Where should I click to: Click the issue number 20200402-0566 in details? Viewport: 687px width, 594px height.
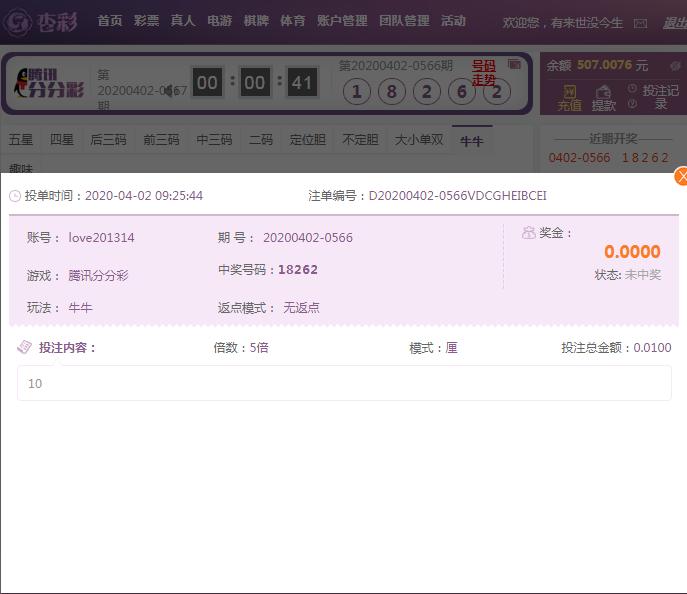click(x=308, y=238)
